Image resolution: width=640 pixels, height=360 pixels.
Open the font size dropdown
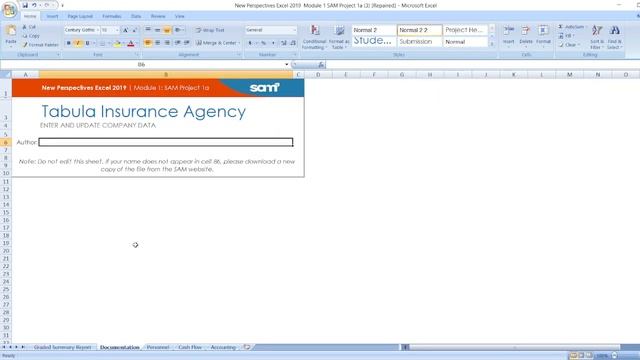(x=117, y=30)
